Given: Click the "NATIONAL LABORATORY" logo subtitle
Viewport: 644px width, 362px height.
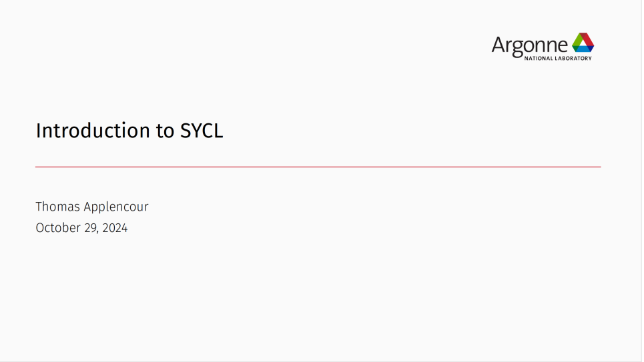Looking at the screenshot, I should [558, 59].
